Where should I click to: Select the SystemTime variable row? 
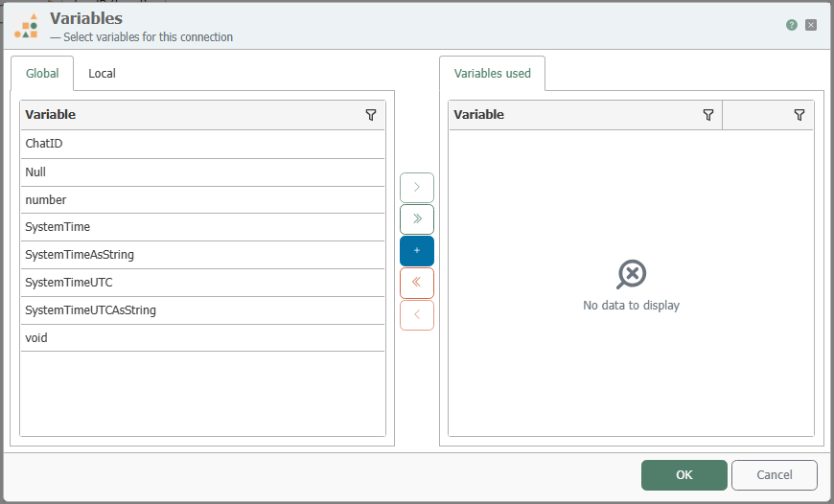coord(202,227)
